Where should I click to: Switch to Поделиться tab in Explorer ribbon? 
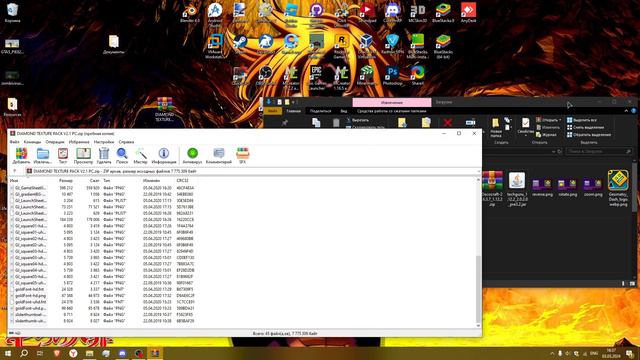pyautogui.click(x=320, y=111)
